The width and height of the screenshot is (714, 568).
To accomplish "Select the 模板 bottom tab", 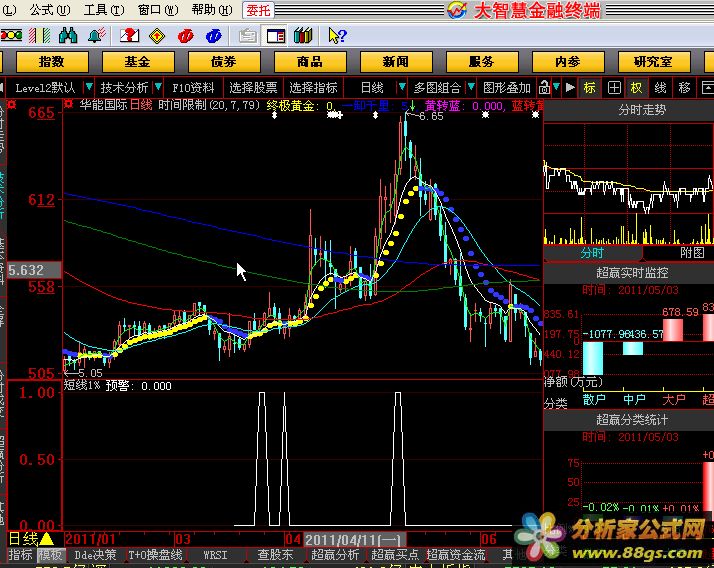I will (51, 555).
